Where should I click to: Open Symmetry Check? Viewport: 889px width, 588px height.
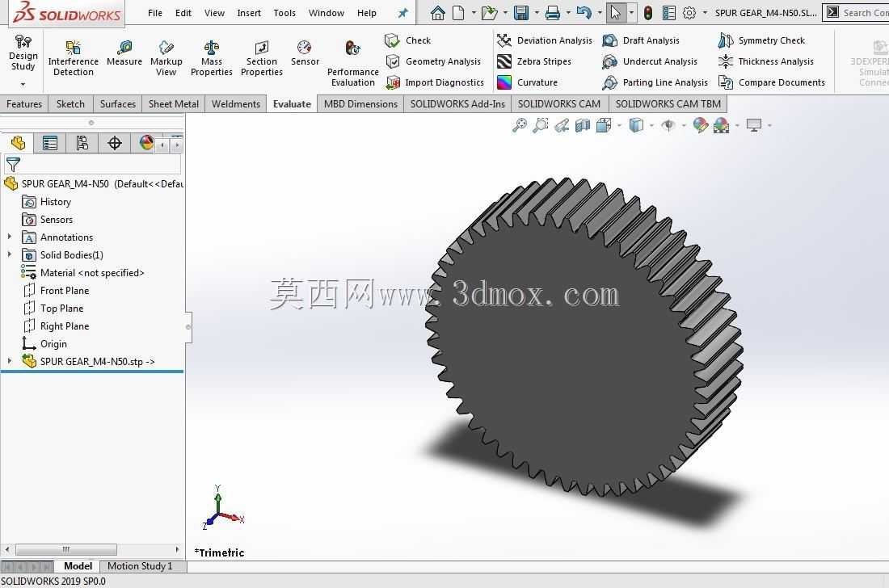(x=761, y=40)
